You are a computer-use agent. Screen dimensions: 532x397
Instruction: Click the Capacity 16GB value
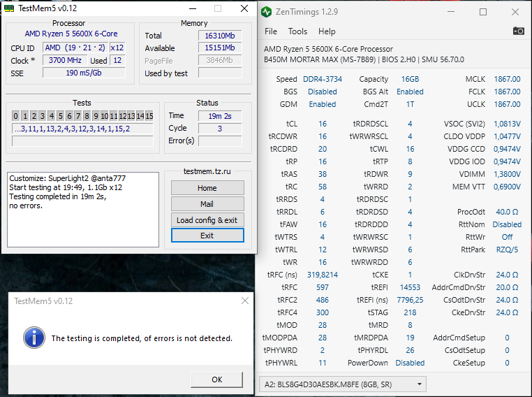coord(410,79)
